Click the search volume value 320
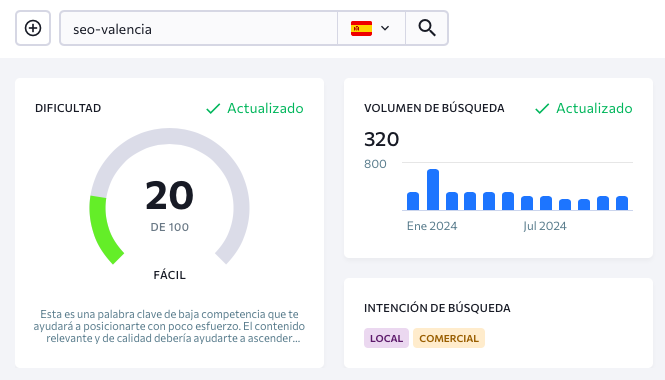 (x=381, y=139)
